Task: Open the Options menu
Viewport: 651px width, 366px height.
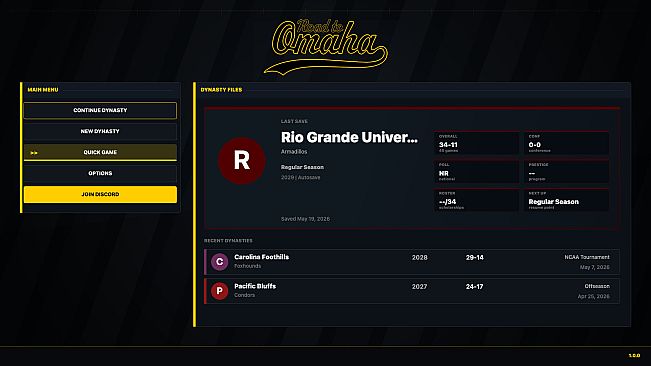Action: coord(100,173)
